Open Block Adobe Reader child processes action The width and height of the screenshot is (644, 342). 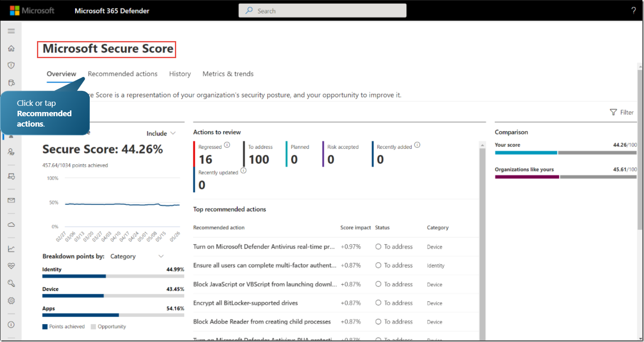pos(262,322)
